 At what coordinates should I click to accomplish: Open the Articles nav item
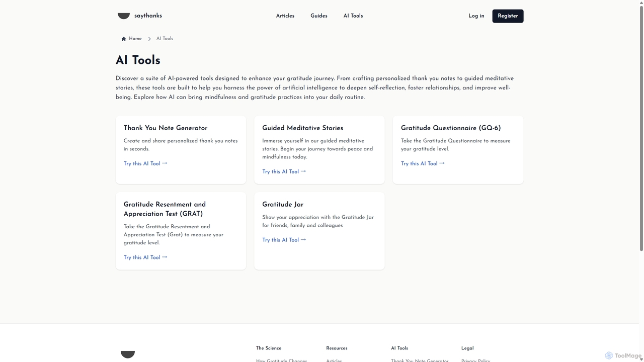click(285, 16)
